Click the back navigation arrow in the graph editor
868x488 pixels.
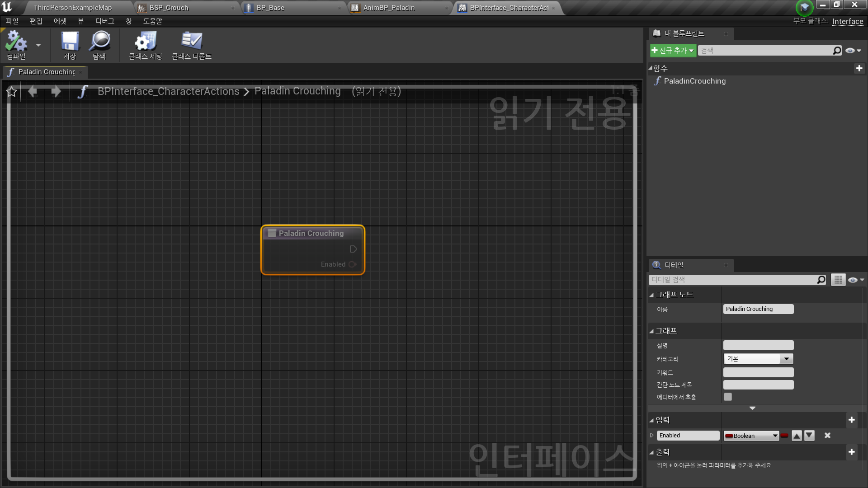(32, 91)
